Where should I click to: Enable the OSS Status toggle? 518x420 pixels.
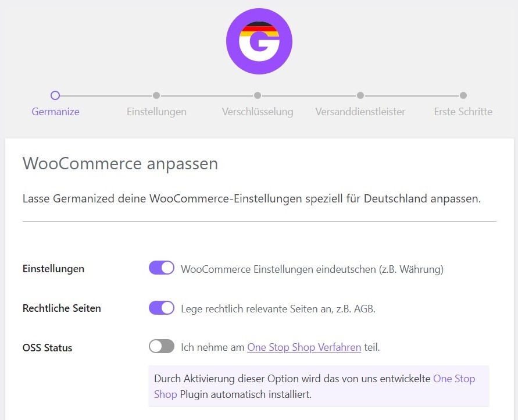(162, 346)
